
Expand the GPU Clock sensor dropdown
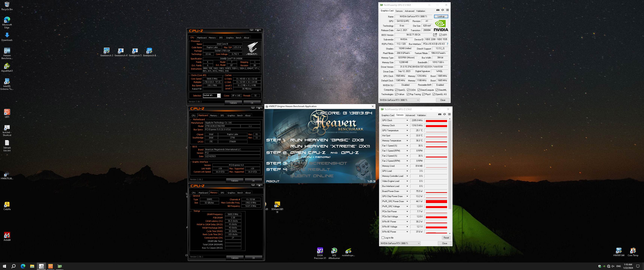(x=407, y=121)
